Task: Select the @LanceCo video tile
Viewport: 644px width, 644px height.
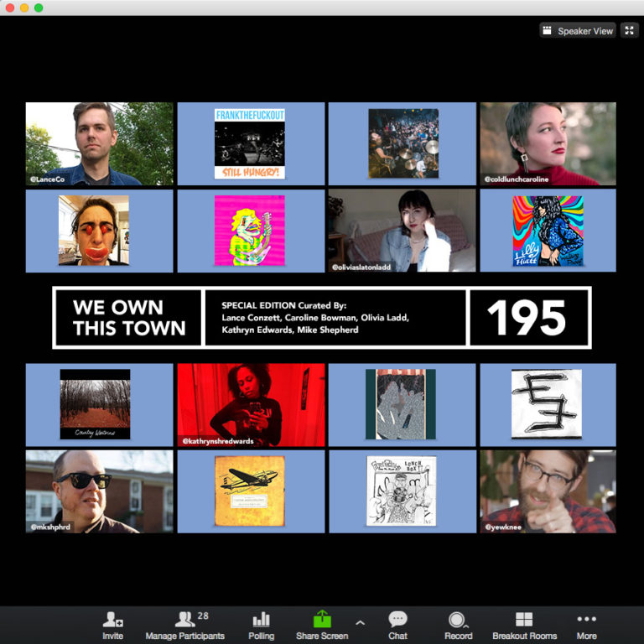Action: tap(99, 143)
